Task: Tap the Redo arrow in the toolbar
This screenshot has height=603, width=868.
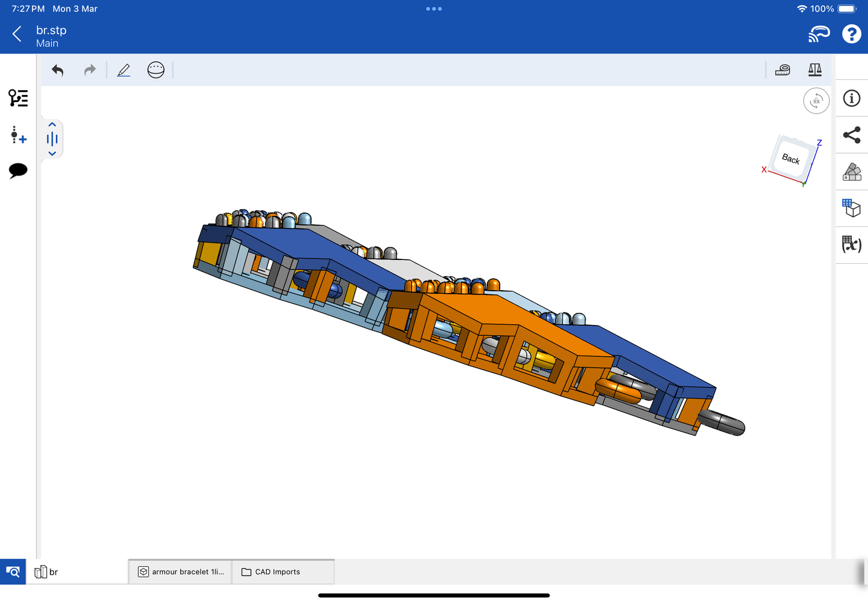Action: [90, 70]
